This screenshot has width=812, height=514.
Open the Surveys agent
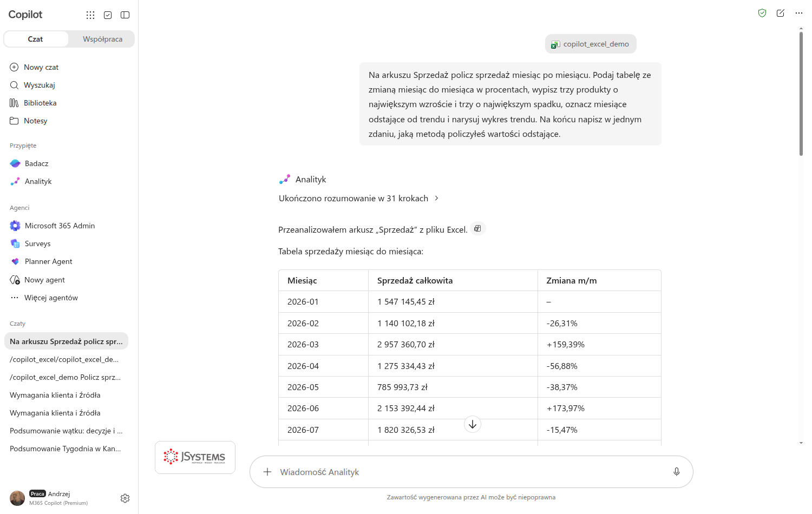click(69, 243)
